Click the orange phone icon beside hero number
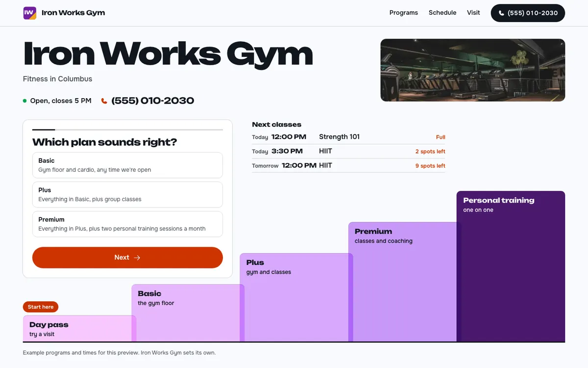Viewport: 588px width, 368px height. pos(104,101)
